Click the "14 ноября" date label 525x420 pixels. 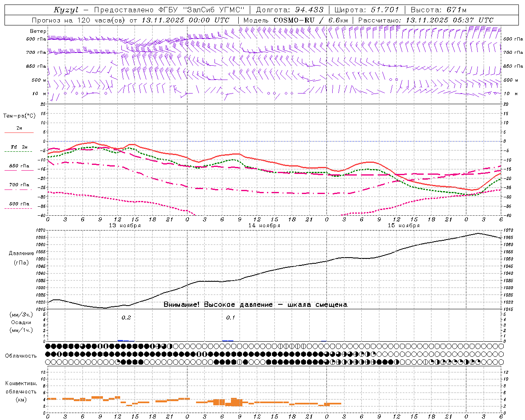point(264,226)
